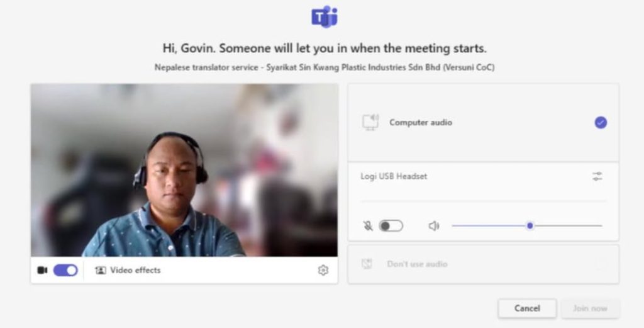Image resolution: width=644 pixels, height=328 pixels.
Task: Click the Computer audio checkmark
Action: [601, 123]
